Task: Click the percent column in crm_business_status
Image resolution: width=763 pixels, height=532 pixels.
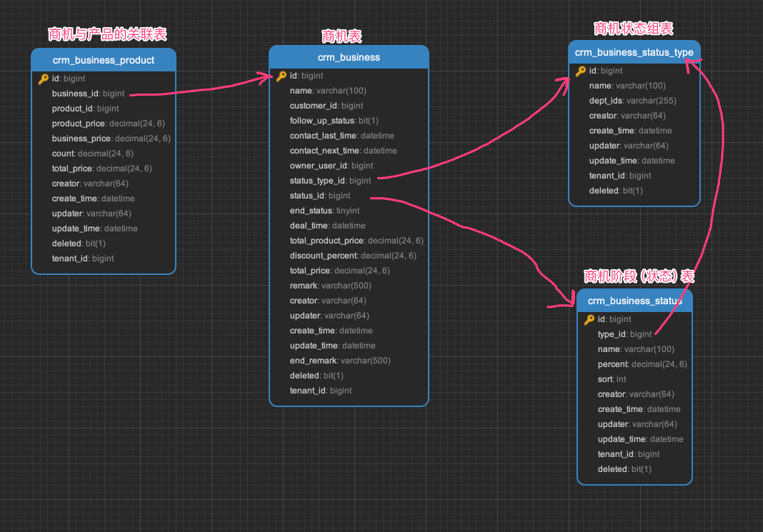Action: tap(642, 364)
